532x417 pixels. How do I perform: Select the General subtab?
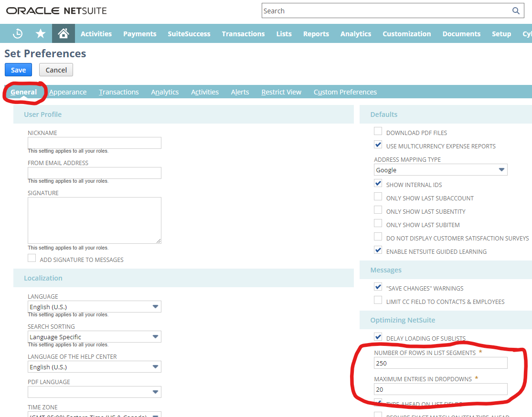click(x=23, y=92)
